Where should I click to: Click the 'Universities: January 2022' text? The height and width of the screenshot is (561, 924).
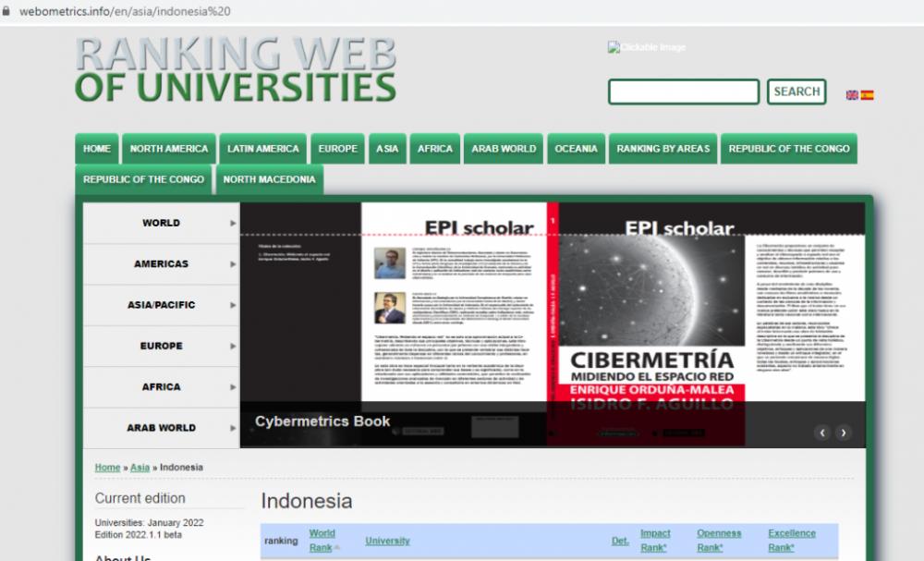tap(149, 523)
